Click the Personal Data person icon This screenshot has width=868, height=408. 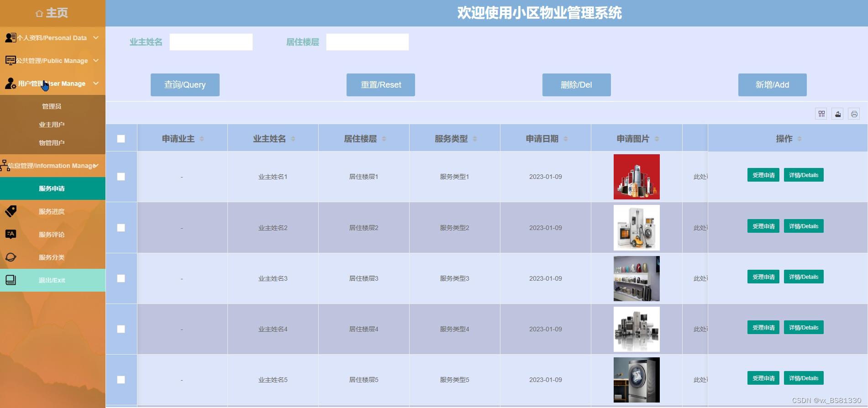(x=11, y=38)
